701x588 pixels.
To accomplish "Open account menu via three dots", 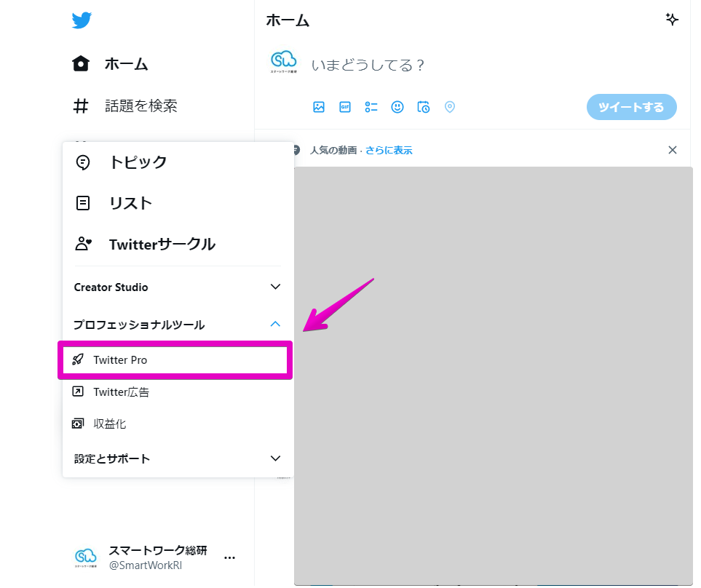I will (x=229, y=557).
